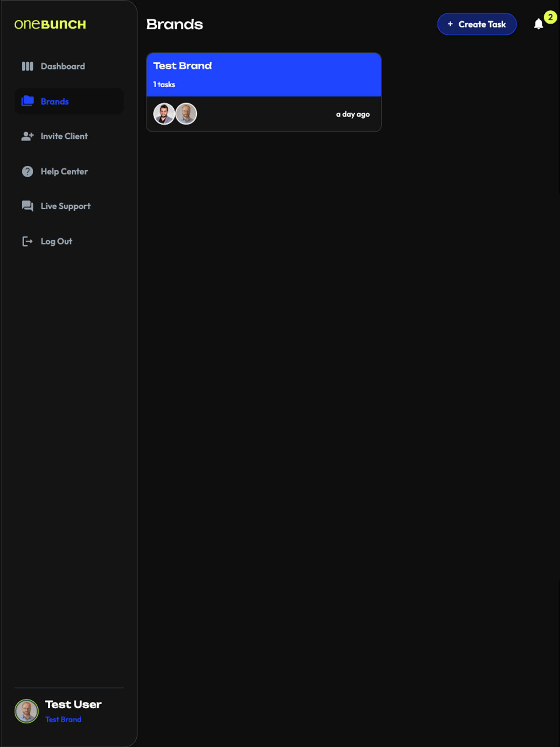Click the Test Brand link under Test User
Viewport: 560px width, 747px height.
(63, 719)
